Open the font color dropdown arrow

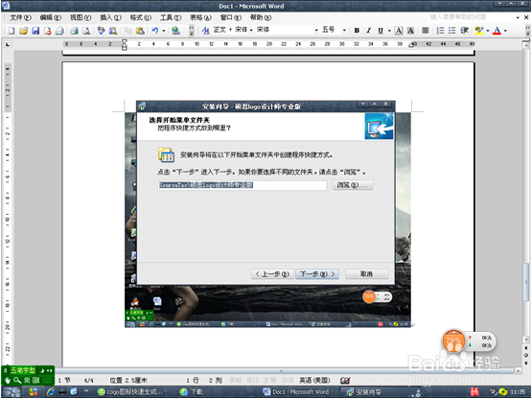[x=505, y=31]
